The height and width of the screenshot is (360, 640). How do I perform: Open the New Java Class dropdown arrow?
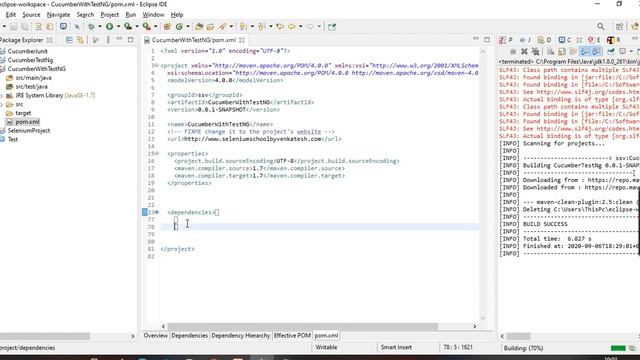click(x=188, y=27)
